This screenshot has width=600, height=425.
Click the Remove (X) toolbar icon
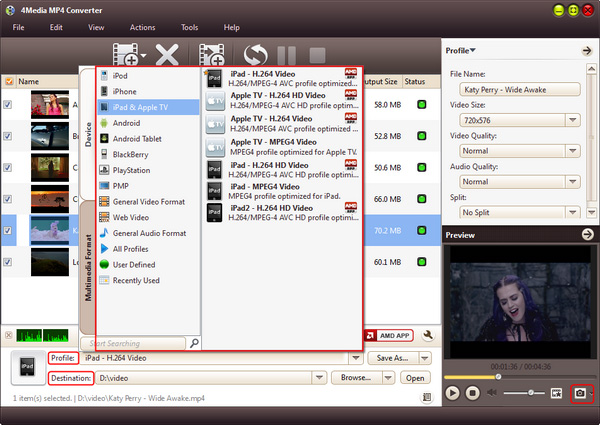tap(168, 54)
